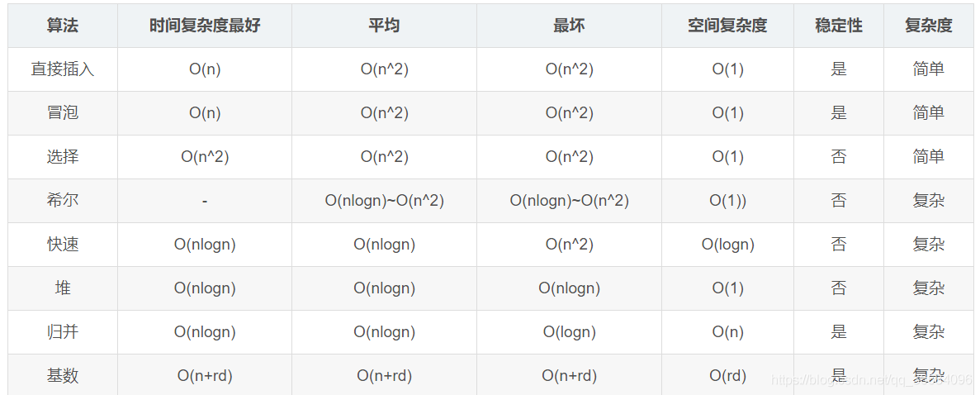Click the 基数 algorithm cell
Image resolution: width=980 pixels, height=395 pixels.
(x=63, y=376)
